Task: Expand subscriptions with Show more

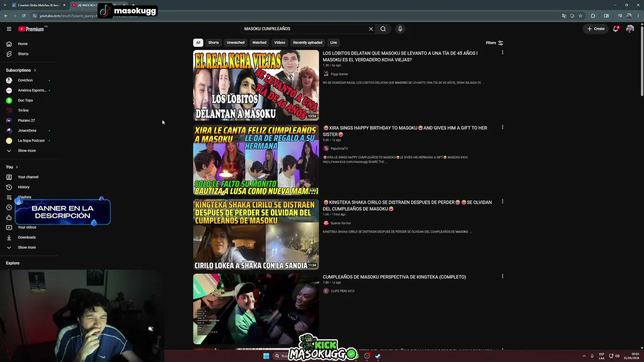Action: [29, 151]
